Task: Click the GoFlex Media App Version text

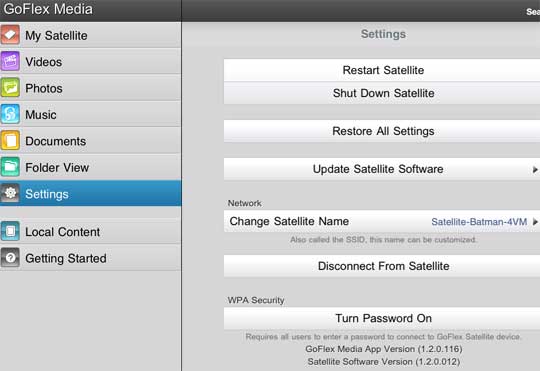Action: coord(384,349)
